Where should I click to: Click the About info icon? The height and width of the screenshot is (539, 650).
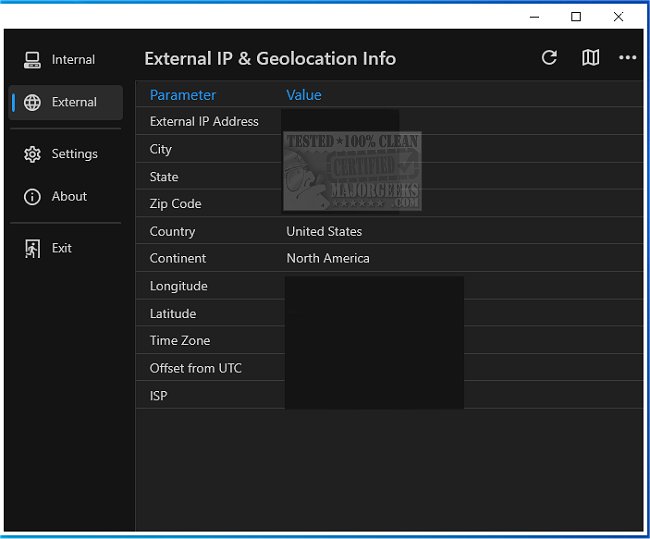pos(32,197)
